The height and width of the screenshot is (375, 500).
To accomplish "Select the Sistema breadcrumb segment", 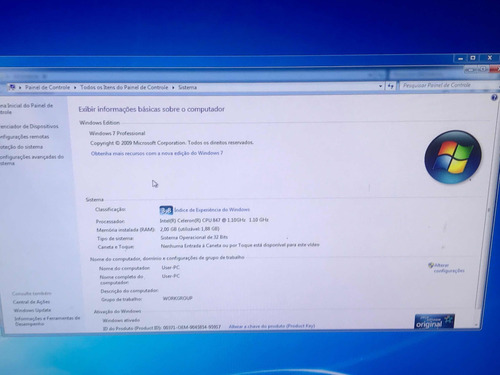I will [187, 87].
